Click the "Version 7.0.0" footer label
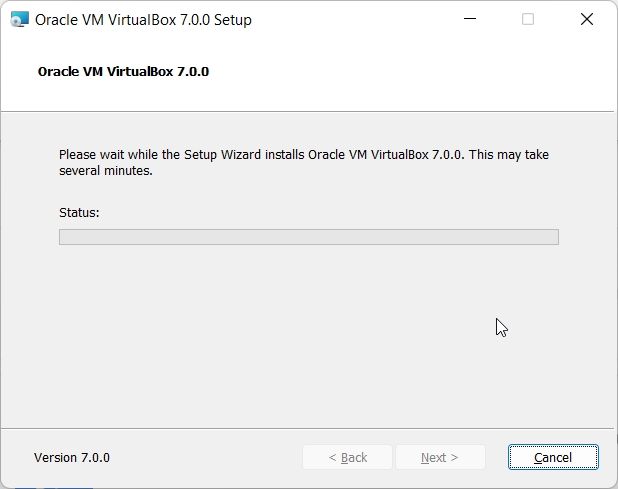Screen dimensions: 618x489 coord(72,457)
